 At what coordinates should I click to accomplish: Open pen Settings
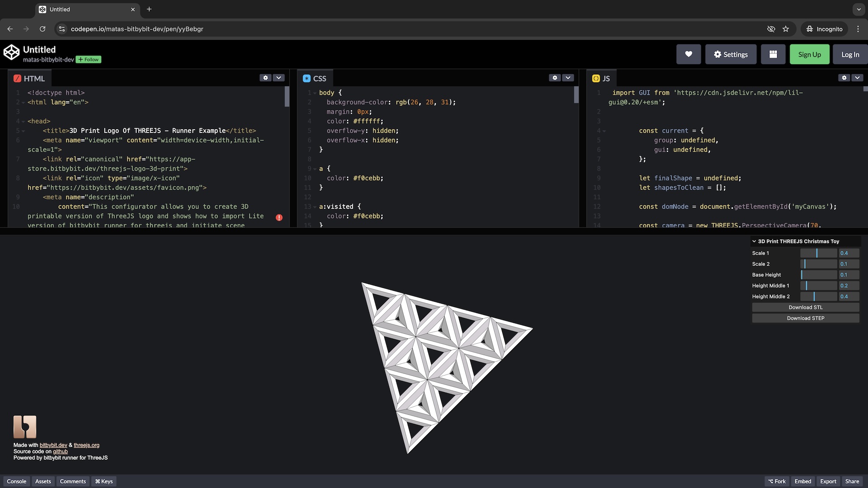point(731,54)
